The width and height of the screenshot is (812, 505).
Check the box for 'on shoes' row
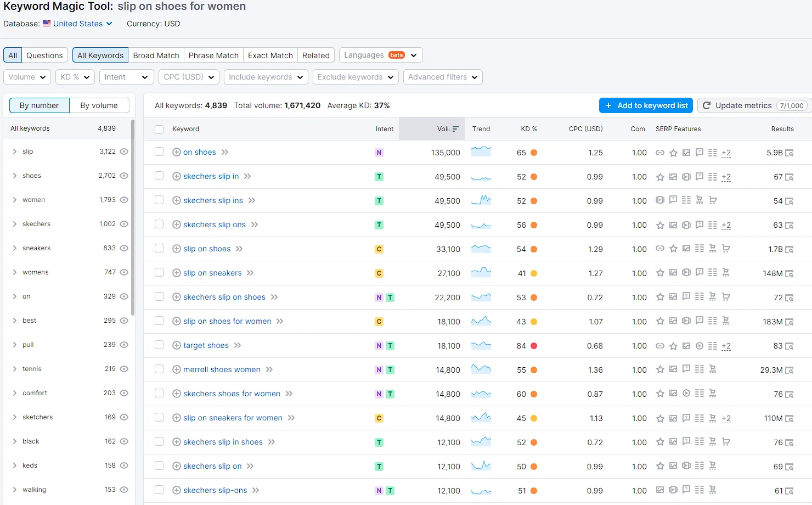[159, 151]
